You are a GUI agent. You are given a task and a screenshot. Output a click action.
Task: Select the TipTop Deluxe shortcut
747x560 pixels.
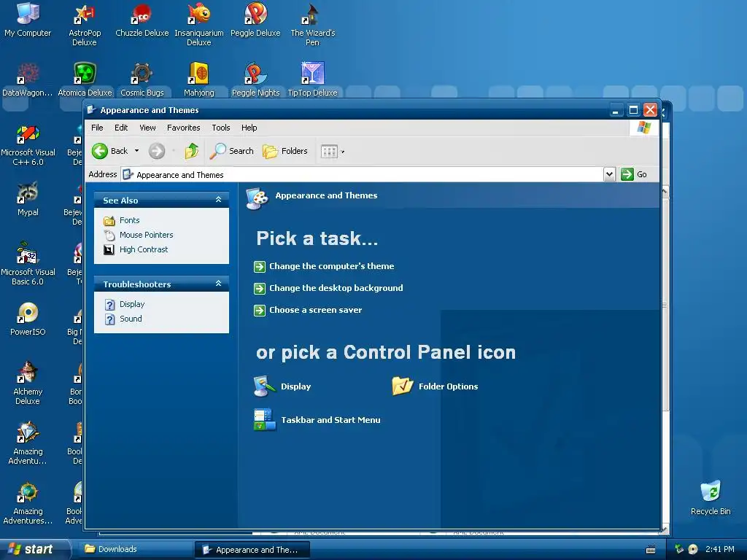tap(312, 79)
